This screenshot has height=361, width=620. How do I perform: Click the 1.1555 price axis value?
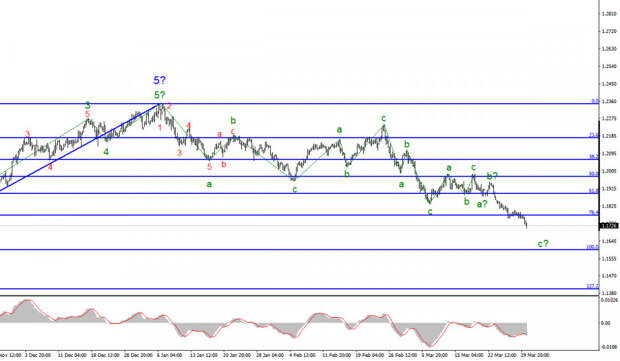point(609,259)
